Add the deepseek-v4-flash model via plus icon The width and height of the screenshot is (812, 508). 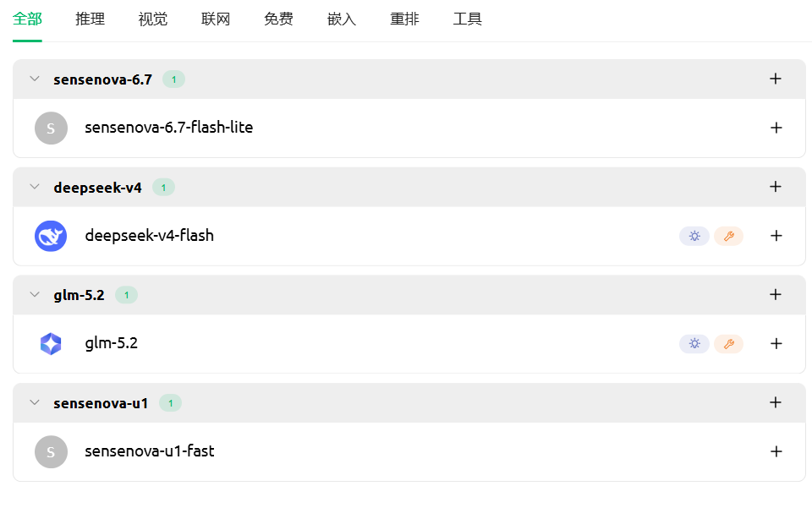click(776, 236)
